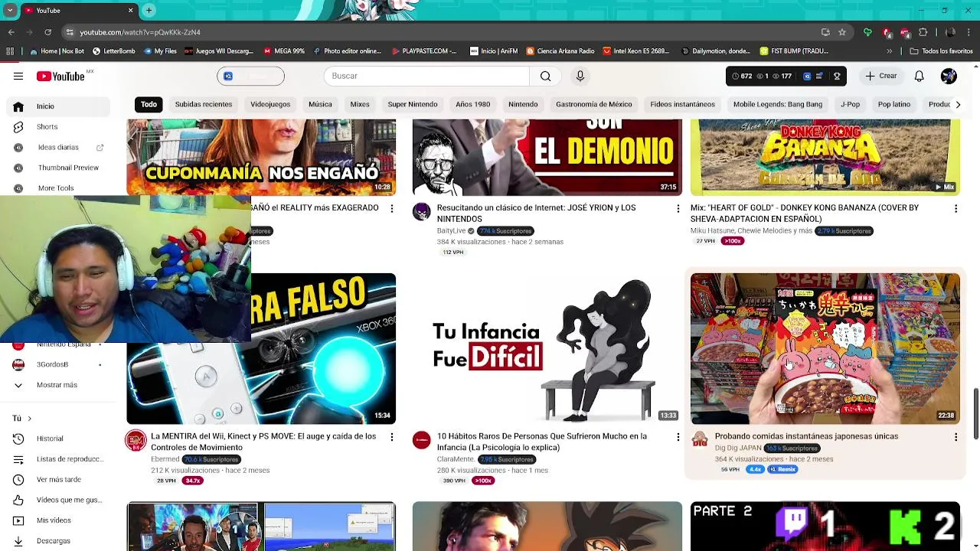Open the Tu Infancia Fue Difícil thumbnail

click(x=547, y=348)
